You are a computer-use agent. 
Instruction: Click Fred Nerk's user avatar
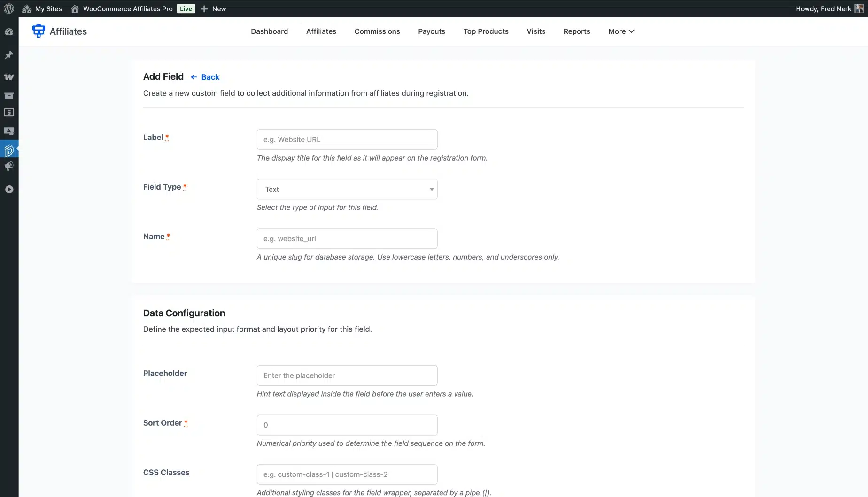pyautogui.click(x=859, y=8)
